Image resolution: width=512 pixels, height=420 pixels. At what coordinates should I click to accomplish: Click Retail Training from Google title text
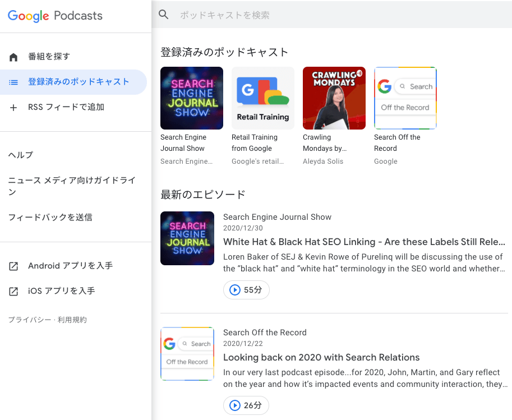[x=255, y=143]
